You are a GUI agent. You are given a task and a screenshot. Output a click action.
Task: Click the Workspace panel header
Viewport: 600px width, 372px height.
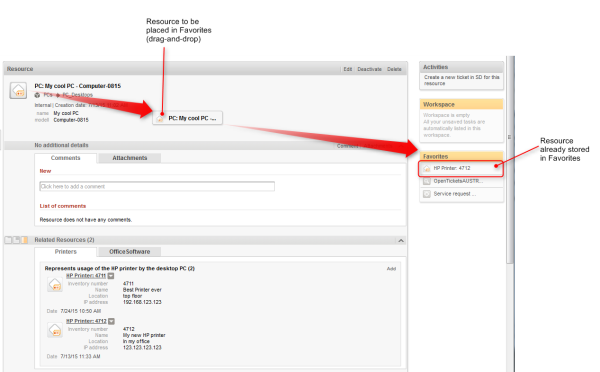click(461, 104)
